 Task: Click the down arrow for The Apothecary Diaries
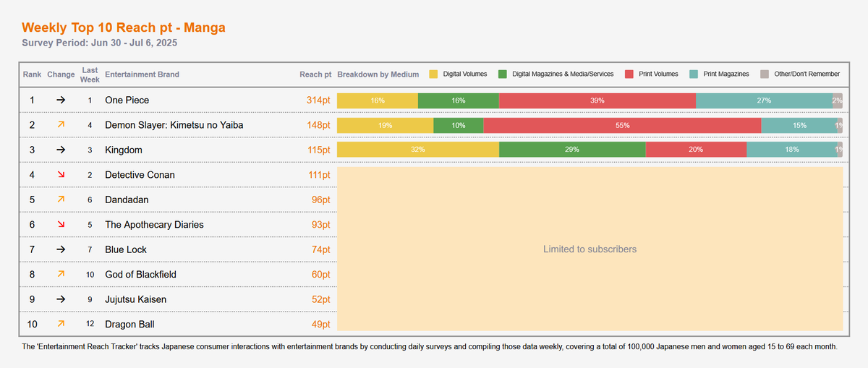[x=61, y=225]
